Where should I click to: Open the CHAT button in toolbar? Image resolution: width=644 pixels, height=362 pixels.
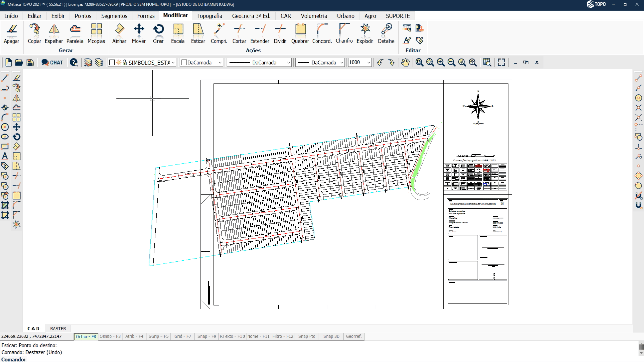tap(52, 62)
